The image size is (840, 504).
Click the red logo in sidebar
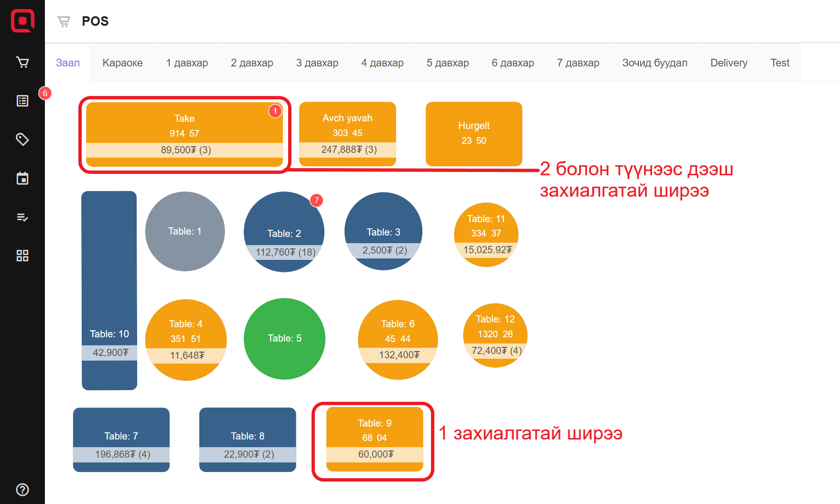tap(22, 21)
